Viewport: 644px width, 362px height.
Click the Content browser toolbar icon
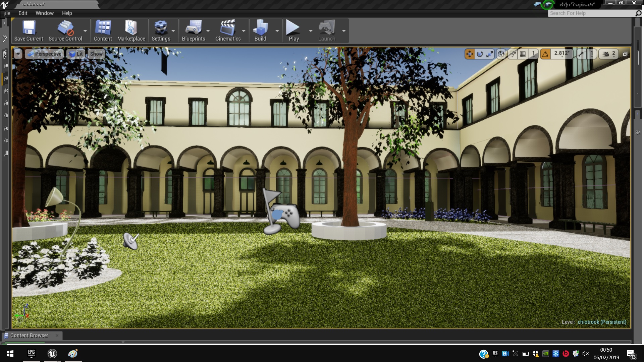coord(103,31)
